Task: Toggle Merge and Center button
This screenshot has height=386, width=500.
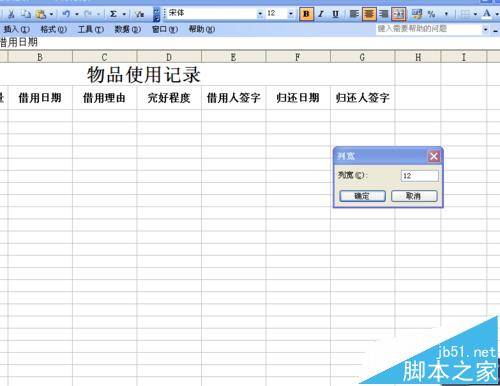Action: 399,14
